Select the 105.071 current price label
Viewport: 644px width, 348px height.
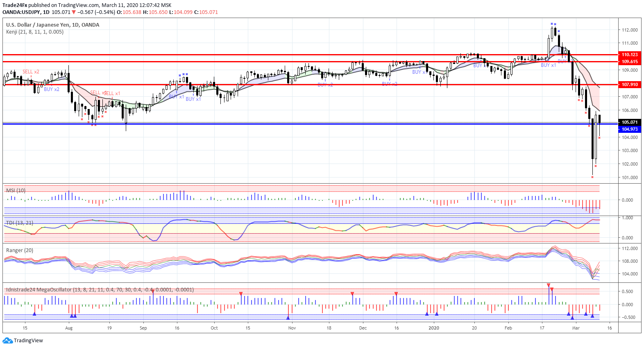click(x=630, y=122)
